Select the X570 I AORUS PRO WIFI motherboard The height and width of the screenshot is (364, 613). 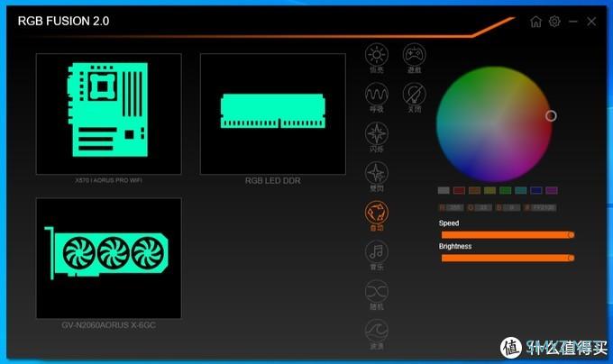tap(109, 114)
